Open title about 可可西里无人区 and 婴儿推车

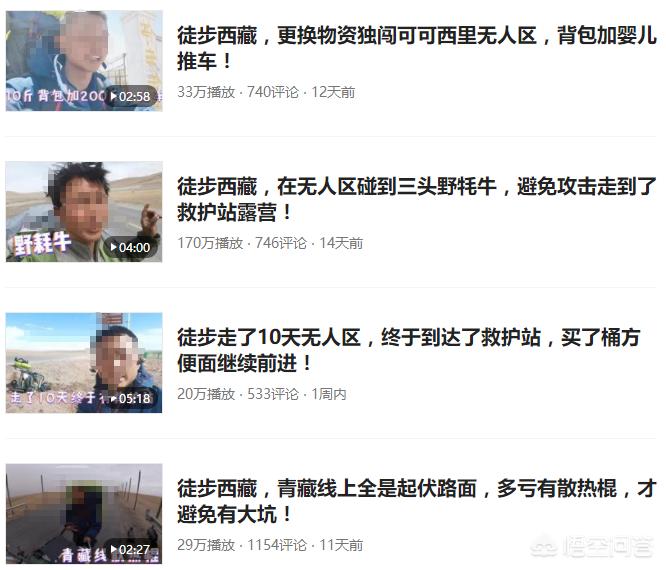(x=417, y=48)
